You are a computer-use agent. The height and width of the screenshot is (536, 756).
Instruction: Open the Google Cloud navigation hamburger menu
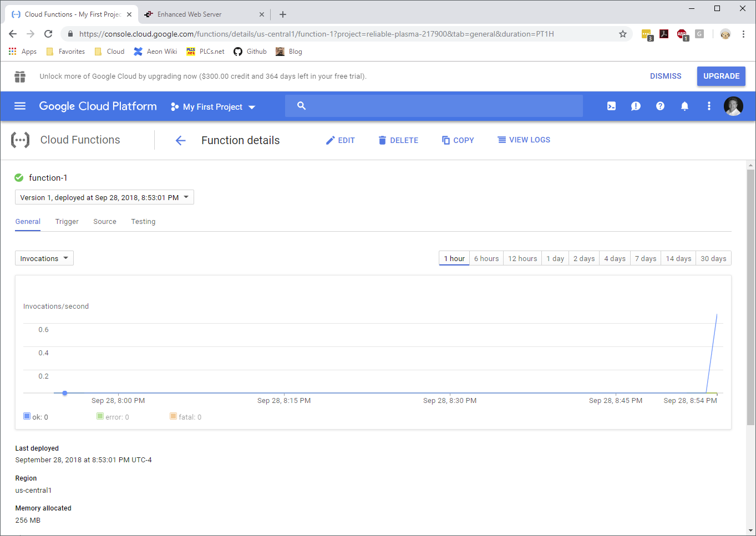click(x=20, y=106)
